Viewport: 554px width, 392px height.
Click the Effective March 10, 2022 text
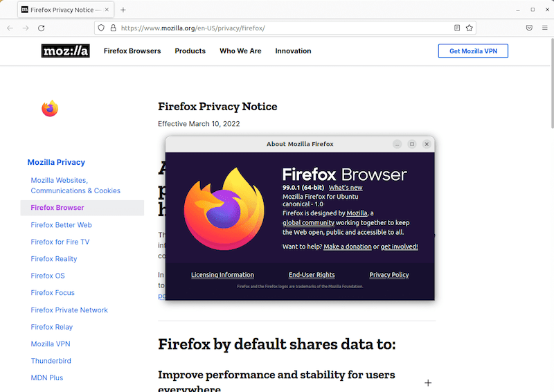pyautogui.click(x=199, y=124)
